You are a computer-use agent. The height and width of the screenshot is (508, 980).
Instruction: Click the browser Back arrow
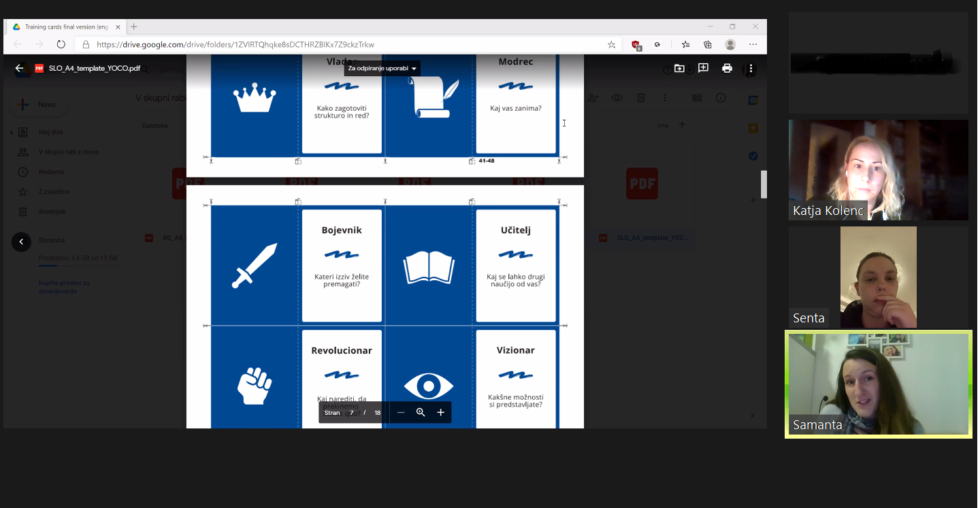[18, 44]
